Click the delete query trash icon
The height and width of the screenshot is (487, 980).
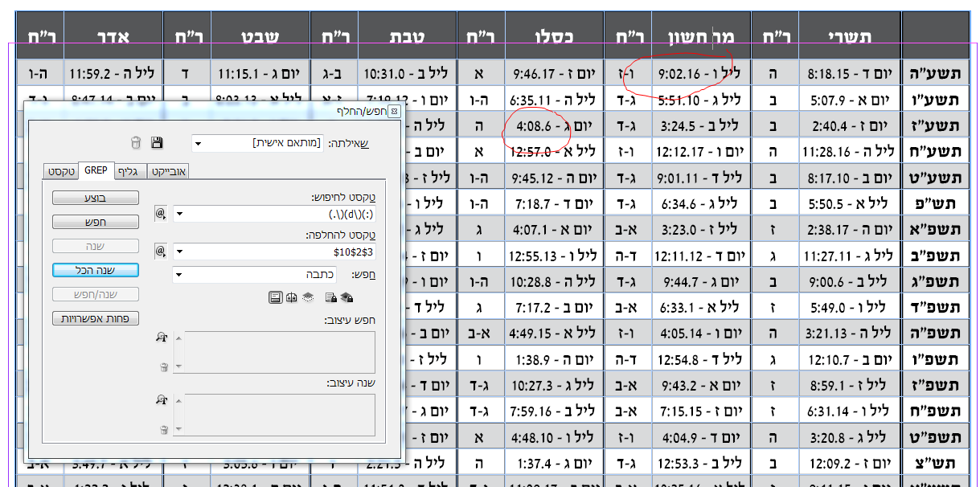pyautogui.click(x=136, y=143)
